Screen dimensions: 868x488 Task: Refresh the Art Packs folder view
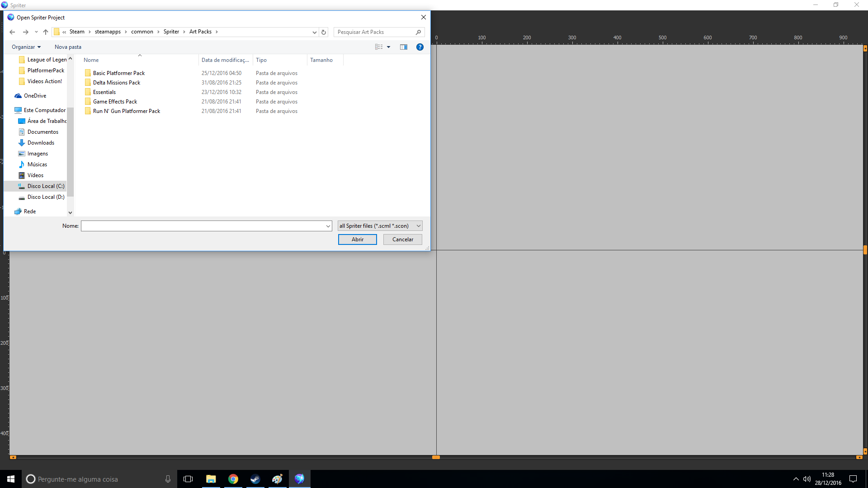pos(324,32)
